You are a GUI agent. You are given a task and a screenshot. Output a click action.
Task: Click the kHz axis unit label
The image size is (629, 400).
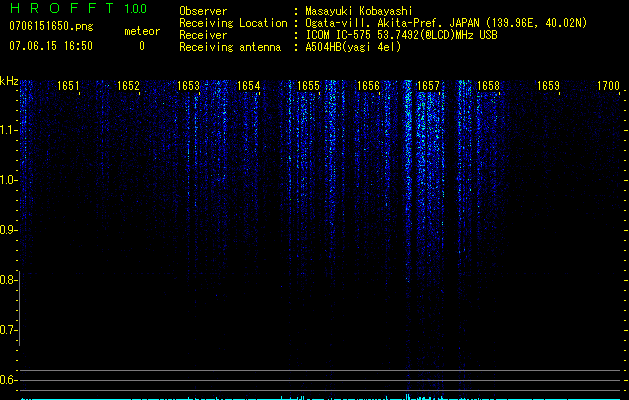tap(9, 81)
